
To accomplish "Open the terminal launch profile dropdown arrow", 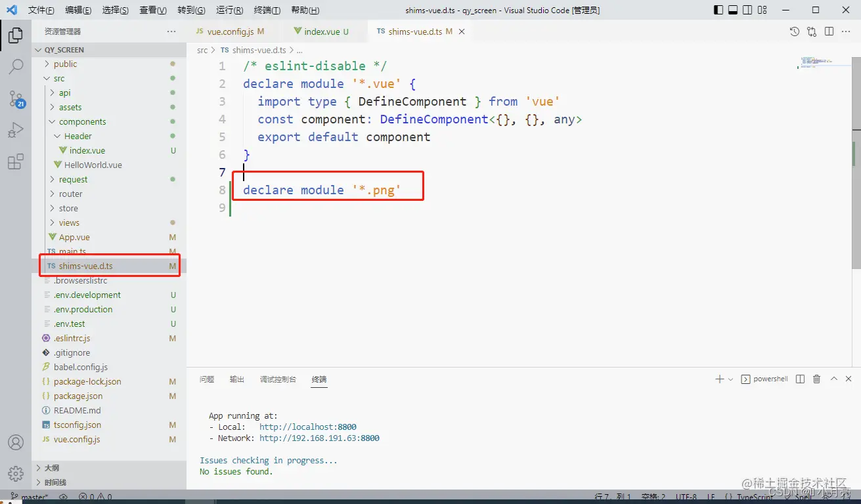I will pos(730,379).
